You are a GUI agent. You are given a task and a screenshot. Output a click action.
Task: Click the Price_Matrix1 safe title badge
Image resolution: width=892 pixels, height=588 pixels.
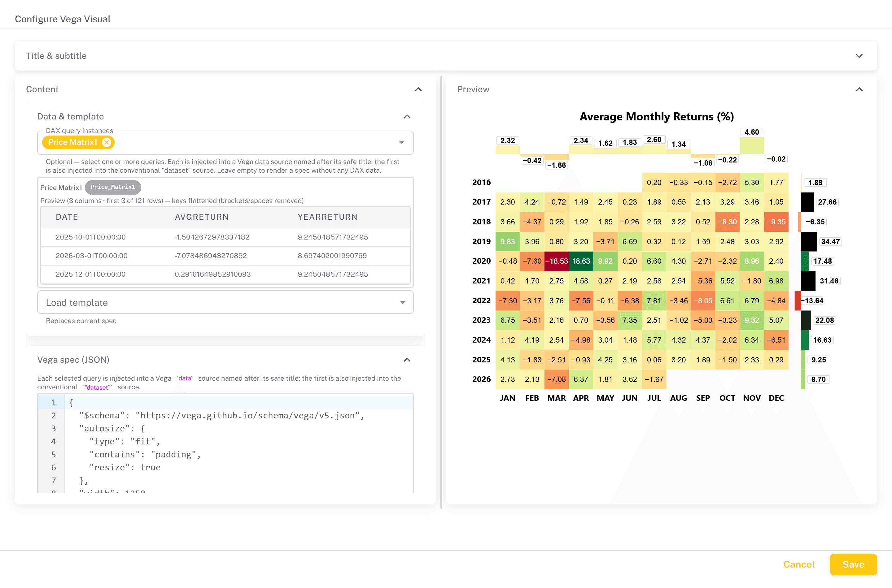[x=112, y=187]
